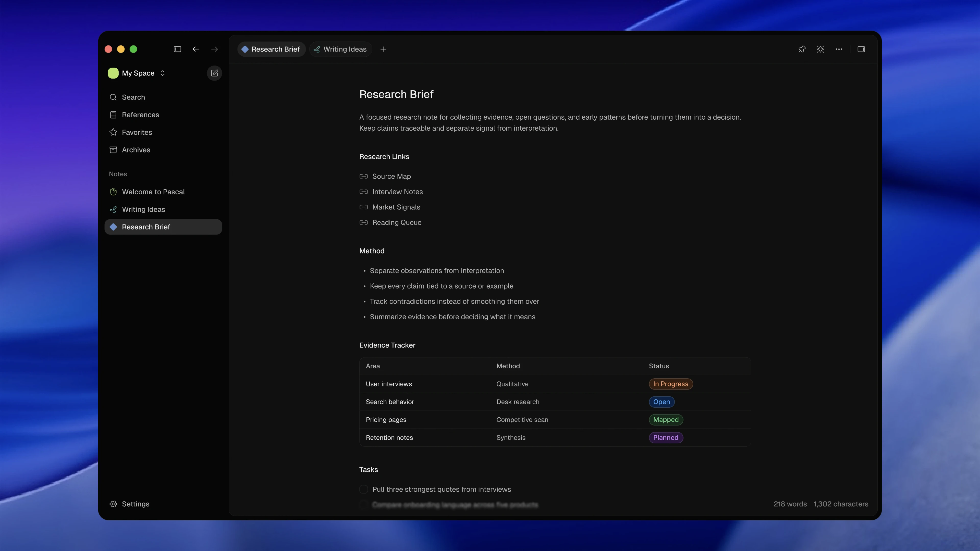Click the Method column header in table
Image resolution: width=980 pixels, height=551 pixels.
pyautogui.click(x=508, y=366)
